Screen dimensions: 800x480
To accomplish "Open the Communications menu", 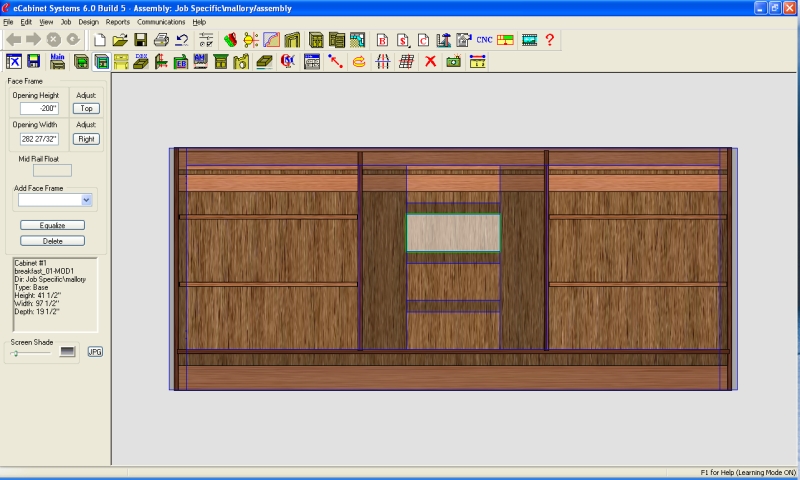I will (161, 21).
